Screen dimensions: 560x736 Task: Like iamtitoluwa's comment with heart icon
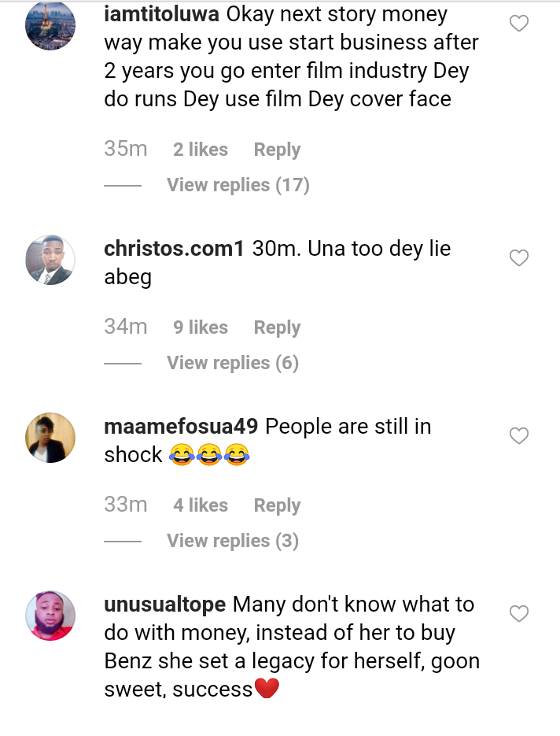pyautogui.click(x=519, y=24)
